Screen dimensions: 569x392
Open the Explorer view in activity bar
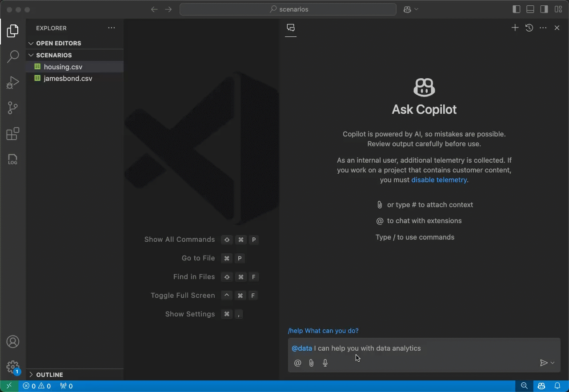point(13,31)
